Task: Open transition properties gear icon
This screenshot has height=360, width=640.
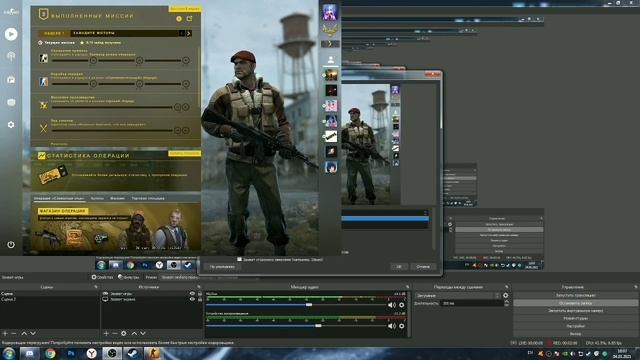Action: pyautogui.click(x=506, y=295)
